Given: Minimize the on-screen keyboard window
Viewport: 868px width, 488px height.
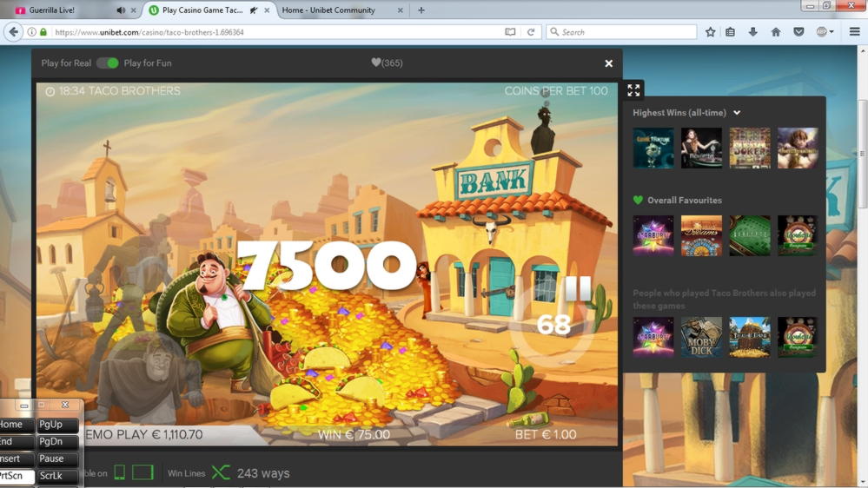Looking at the screenshot, I should tap(23, 406).
